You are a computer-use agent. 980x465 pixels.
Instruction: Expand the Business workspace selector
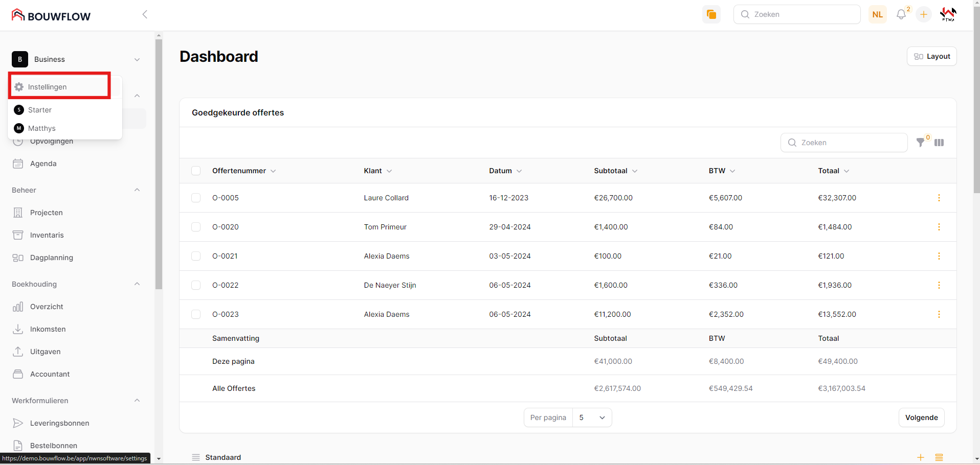pyautogui.click(x=137, y=59)
